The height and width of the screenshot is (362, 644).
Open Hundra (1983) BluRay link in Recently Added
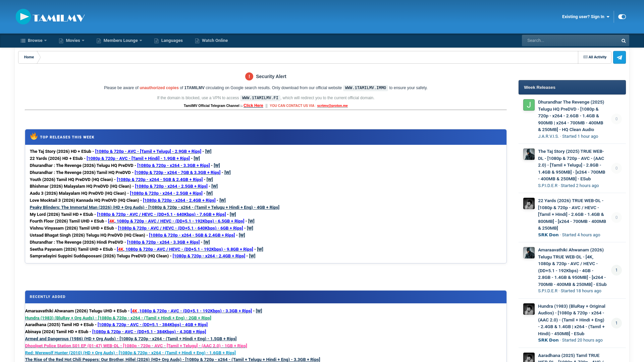pyautogui.click(x=118, y=318)
